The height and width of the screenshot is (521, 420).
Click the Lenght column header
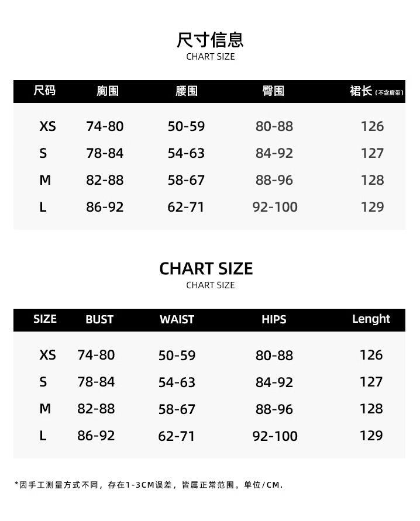371,319
